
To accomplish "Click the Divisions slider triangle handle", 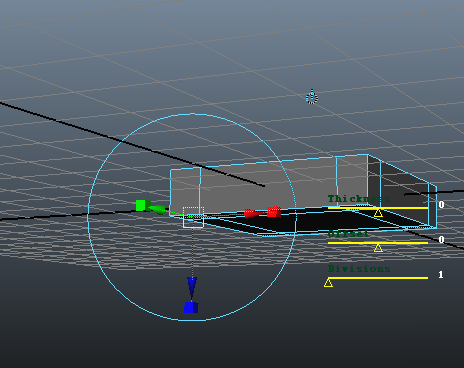I will tap(328, 283).
